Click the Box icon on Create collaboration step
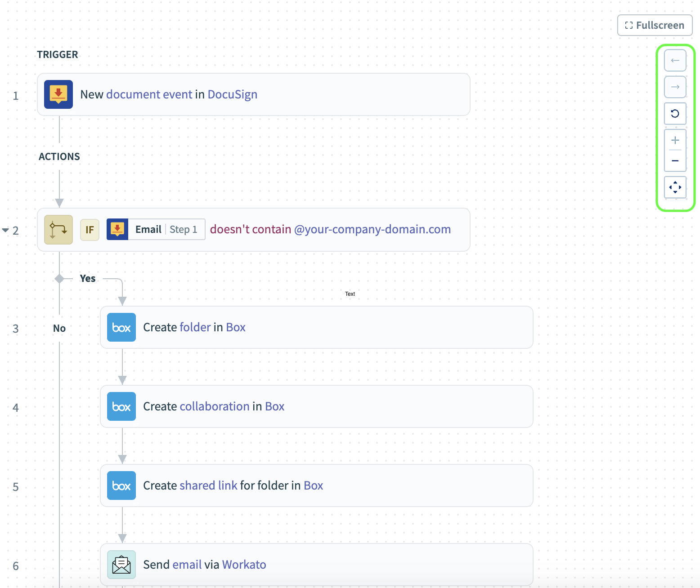Viewport: 700px width, 588px height. (x=121, y=406)
